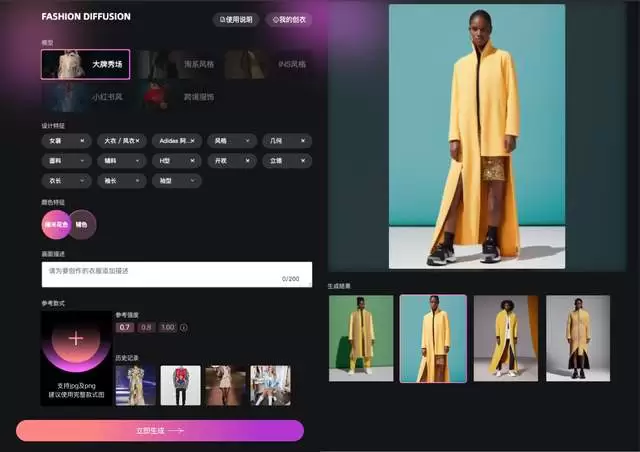The image size is (640, 452).
Task: Open the 面料 dropdown
Action: (66, 161)
